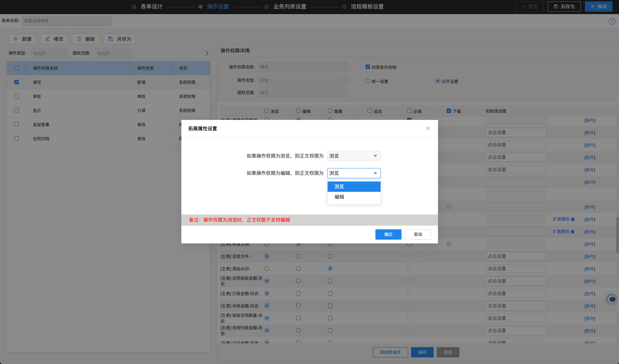Go to 流程模板设置 step
This screenshot has height=364, width=619.
pyautogui.click(x=367, y=7)
